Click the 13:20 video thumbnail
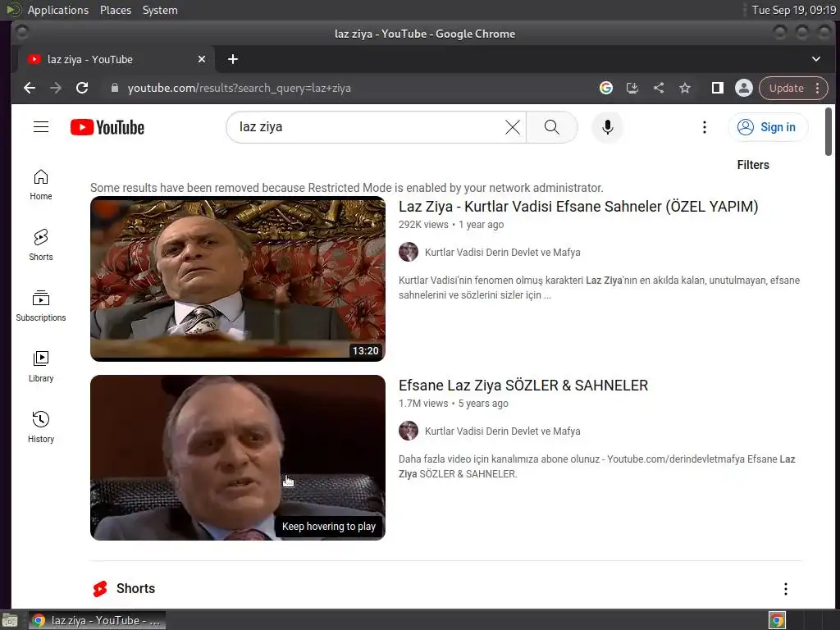 click(238, 279)
